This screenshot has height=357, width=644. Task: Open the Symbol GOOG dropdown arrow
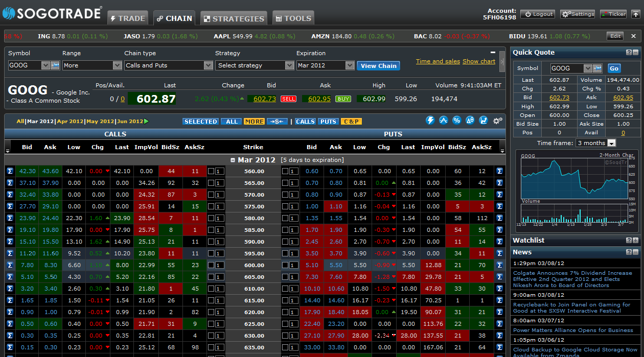(x=45, y=65)
